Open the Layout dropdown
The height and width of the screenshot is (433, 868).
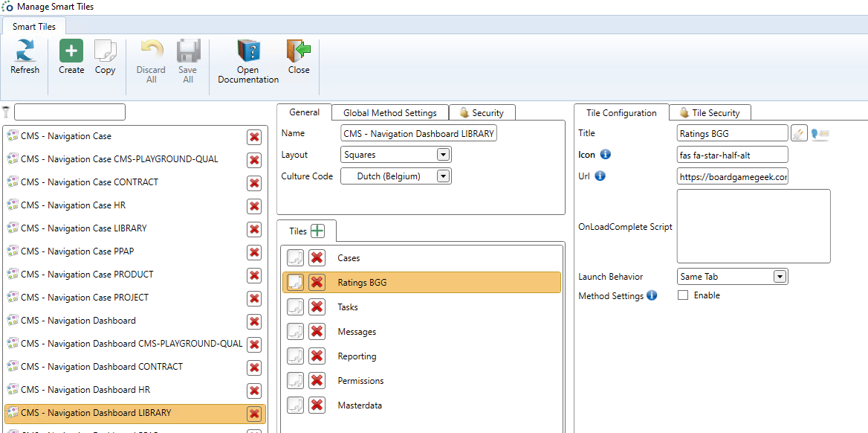[442, 155]
